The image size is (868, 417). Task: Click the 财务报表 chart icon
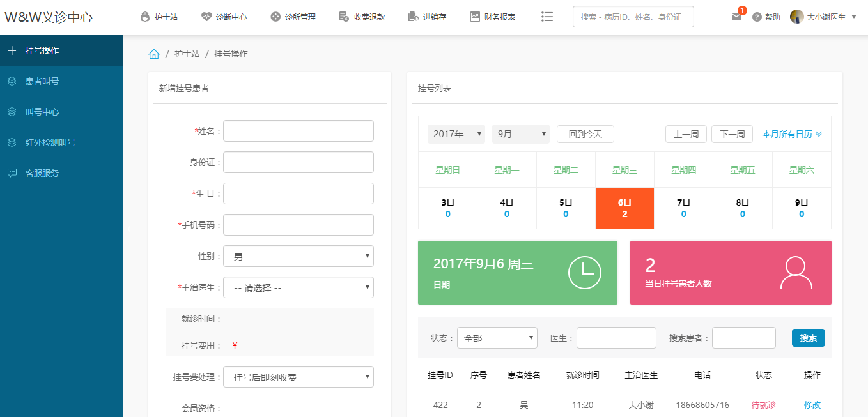pyautogui.click(x=475, y=17)
